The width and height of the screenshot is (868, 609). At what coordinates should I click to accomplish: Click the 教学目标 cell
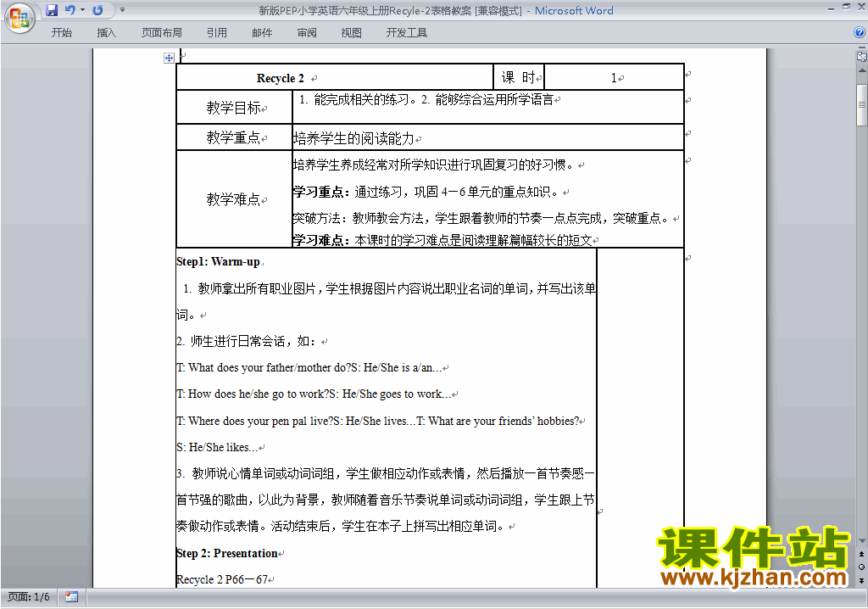click(x=234, y=107)
